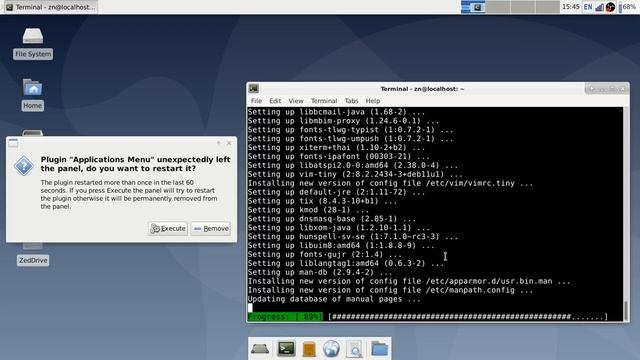Image resolution: width=640 pixels, height=360 pixels.
Task: Open the Terminal menu in menubar
Action: 324,101
